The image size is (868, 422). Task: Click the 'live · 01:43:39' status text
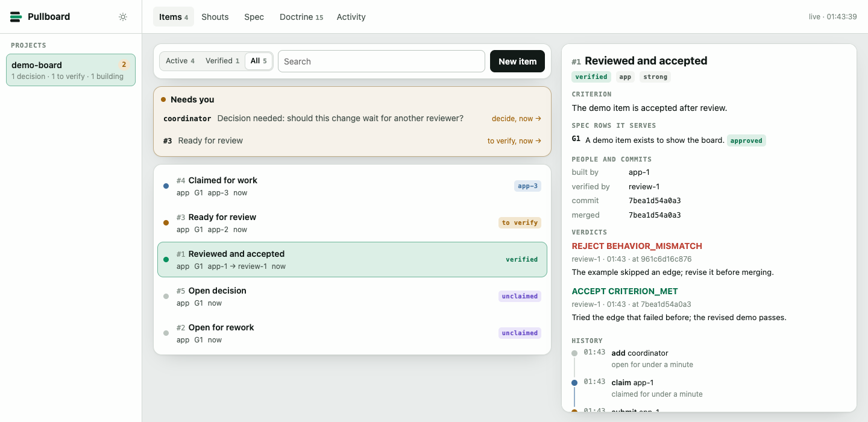833,17
